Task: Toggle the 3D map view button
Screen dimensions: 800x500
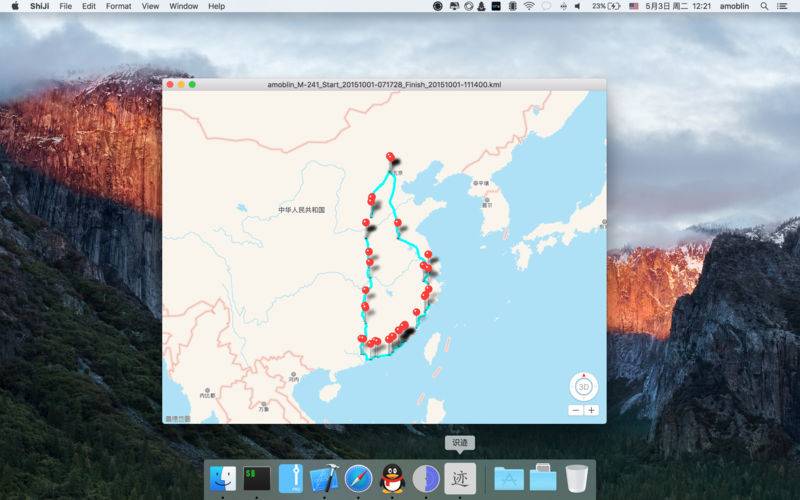Action: [583, 386]
